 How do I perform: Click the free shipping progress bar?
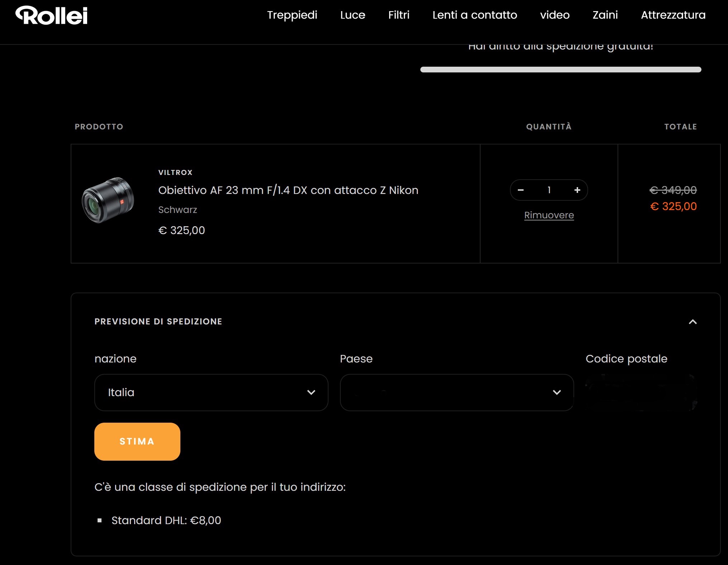(561, 70)
